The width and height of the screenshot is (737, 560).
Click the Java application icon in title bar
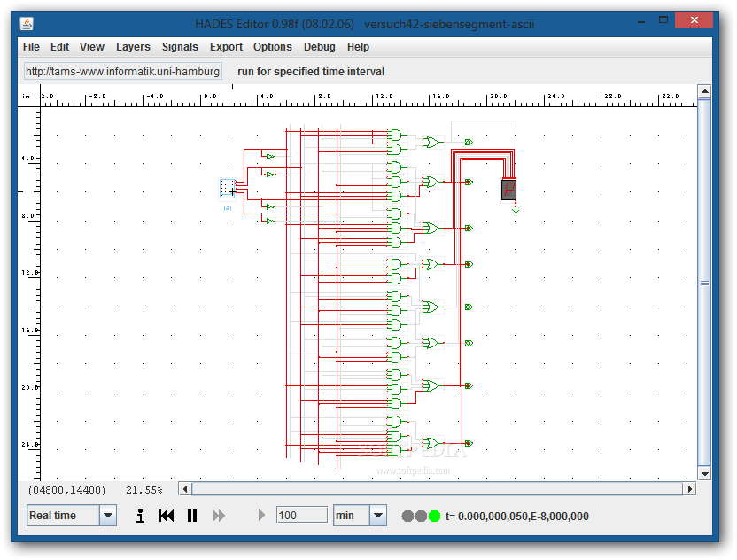(27, 23)
